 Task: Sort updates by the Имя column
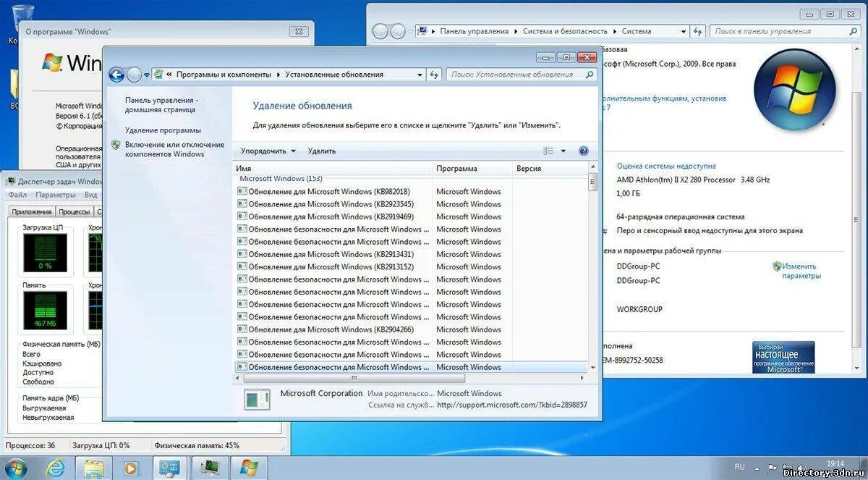pos(333,169)
